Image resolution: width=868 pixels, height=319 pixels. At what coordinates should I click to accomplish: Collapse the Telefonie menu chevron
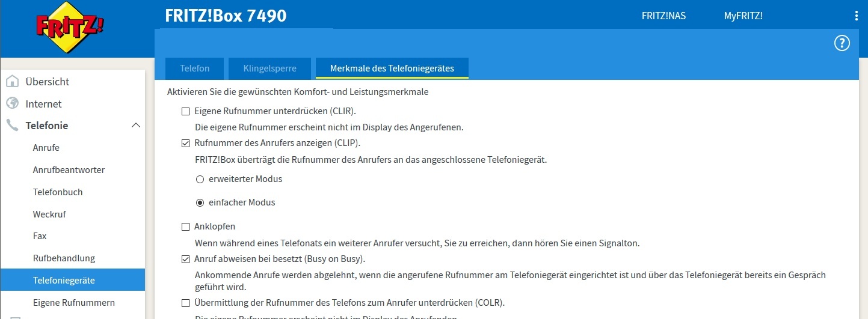[136, 126]
